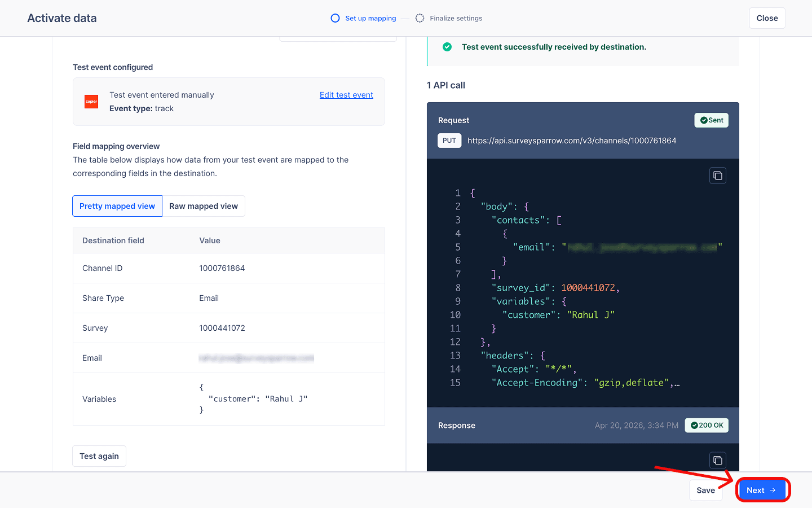Click the request URL text
Viewport: 812px width, 508px height.
click(x=572, y=141)
